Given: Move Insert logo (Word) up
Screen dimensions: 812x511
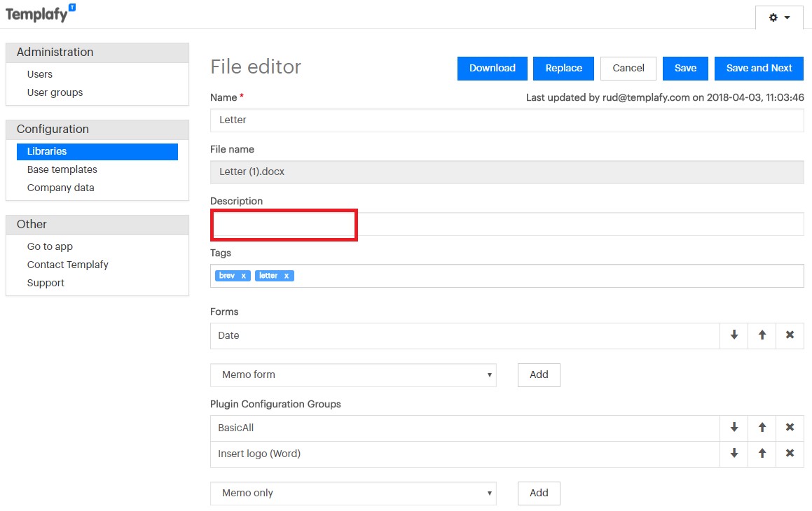Looking at the screenshot, I should [x=762, y=454].
